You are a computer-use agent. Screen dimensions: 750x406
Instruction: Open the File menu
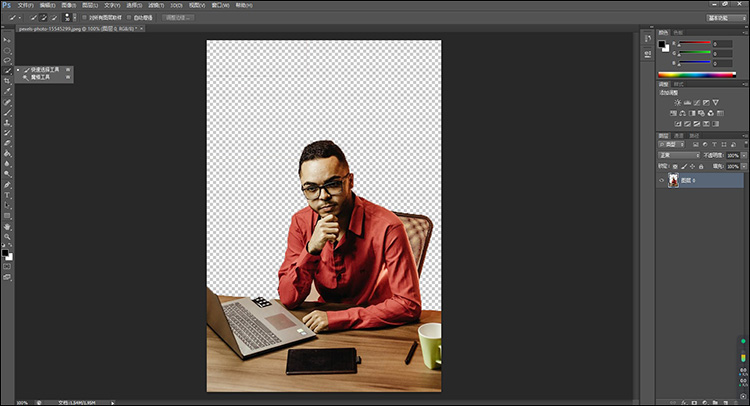[25, 5]
